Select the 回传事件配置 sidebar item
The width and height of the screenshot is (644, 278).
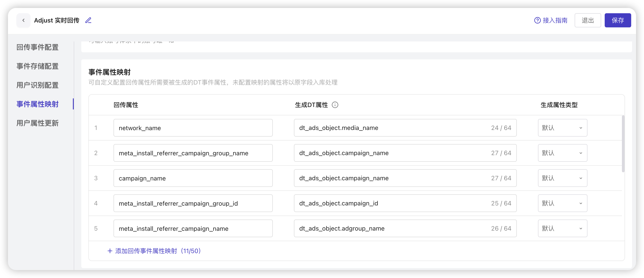37,47
